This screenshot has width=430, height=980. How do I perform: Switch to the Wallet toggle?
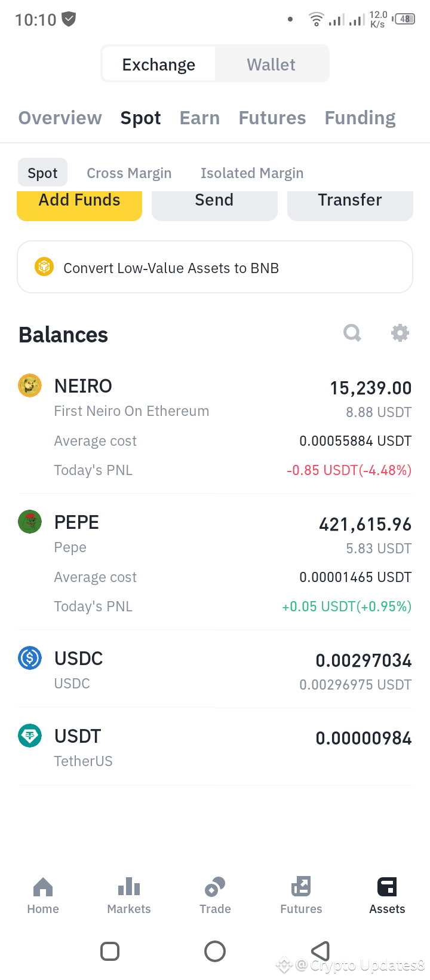coord(271,64)
